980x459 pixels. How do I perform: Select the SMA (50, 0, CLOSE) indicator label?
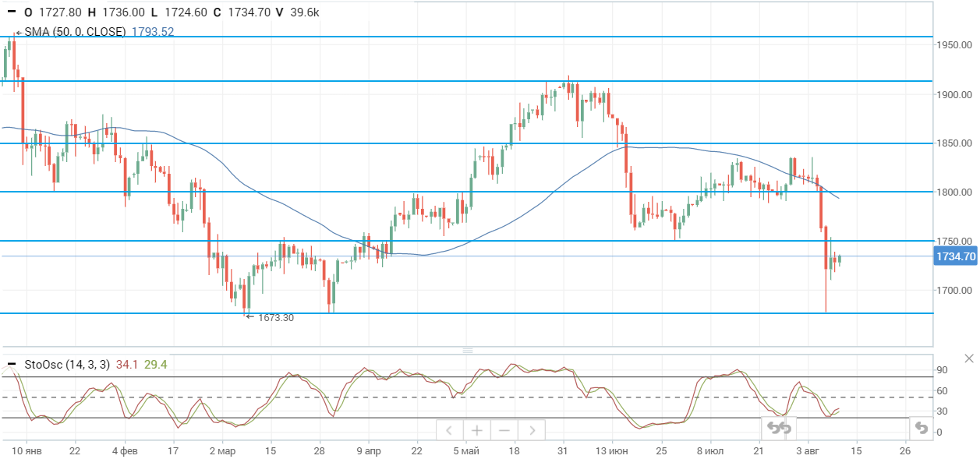(x=75, y=32)
